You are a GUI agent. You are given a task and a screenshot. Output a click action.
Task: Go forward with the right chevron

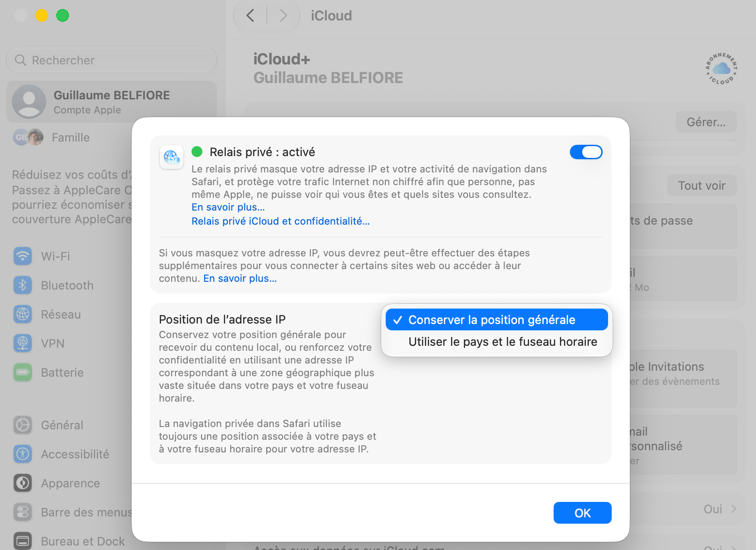tap(284, 15)
